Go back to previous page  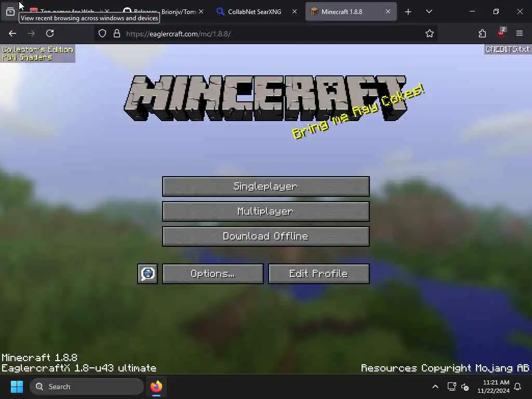12,33
